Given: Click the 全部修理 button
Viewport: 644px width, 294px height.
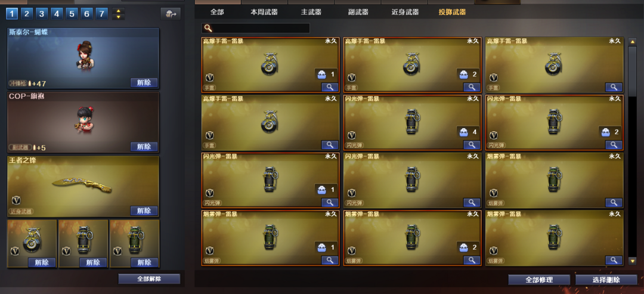Looking at the screenshot, I should click(x=539, y=280).
